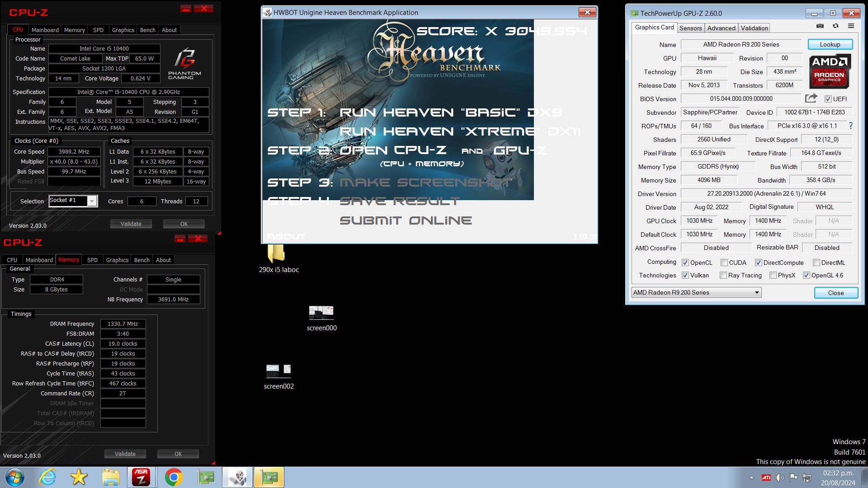Viewport: 868px width, 488px height.
Task: Click the AMD Radeon Graphics logo
Action: click(x=830, y=71)
